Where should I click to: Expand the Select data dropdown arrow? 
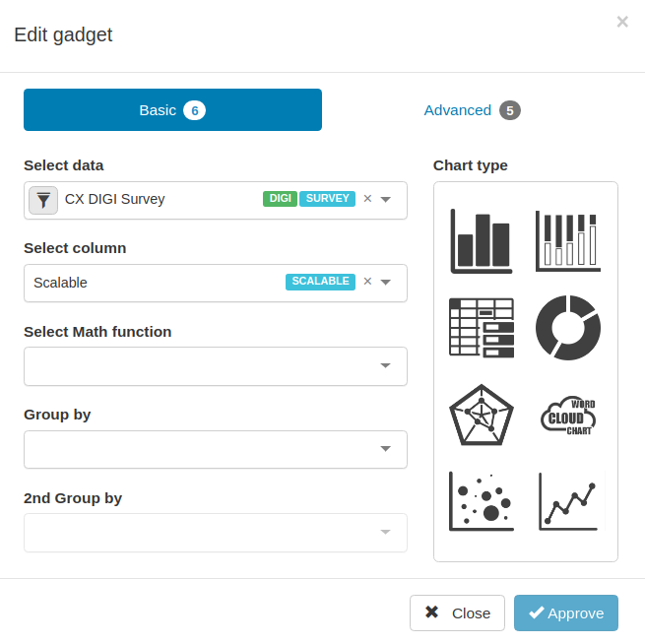click(x=385, y=200)
